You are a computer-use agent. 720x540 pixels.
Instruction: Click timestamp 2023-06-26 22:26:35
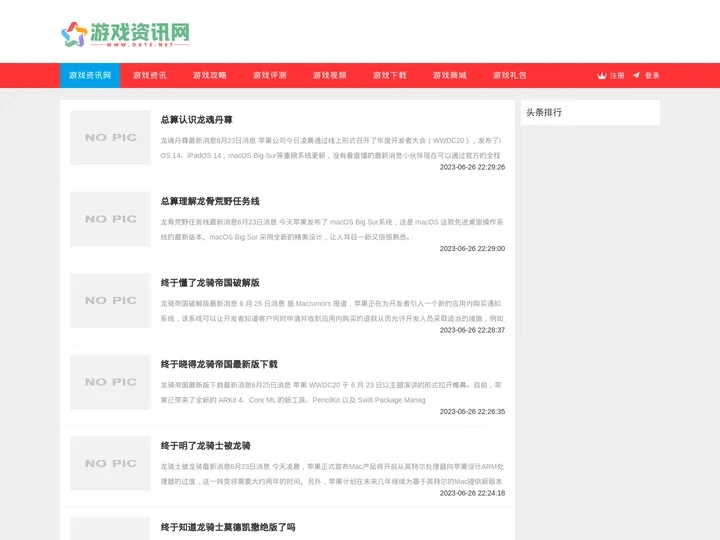pyautogui.click(x=472, y=411)
